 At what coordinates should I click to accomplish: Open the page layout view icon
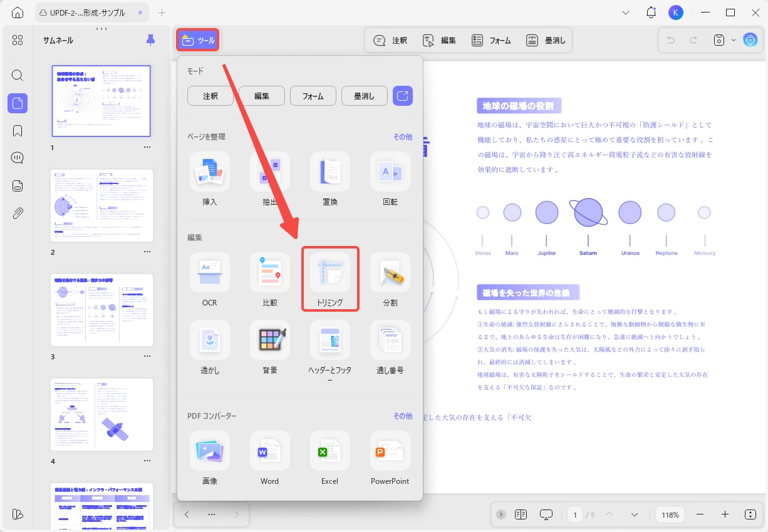pos(521,514)
